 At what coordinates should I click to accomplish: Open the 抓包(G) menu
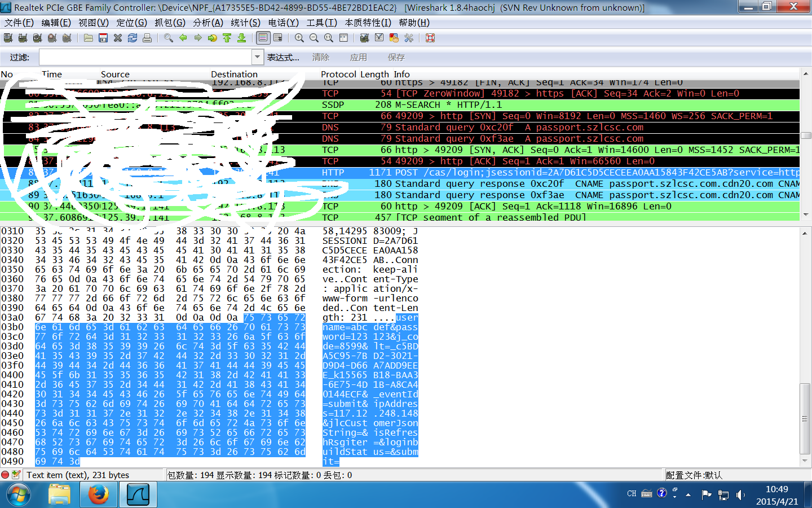[170, 23]
